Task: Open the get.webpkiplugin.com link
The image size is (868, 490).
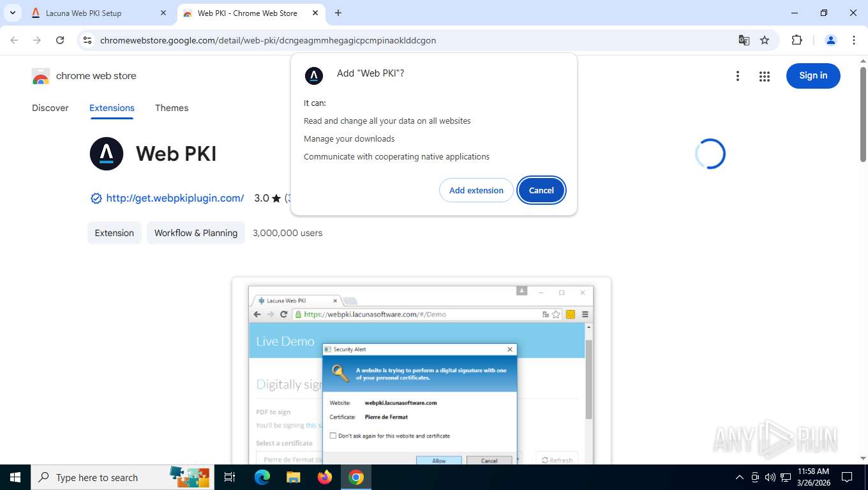Action: 175,198
